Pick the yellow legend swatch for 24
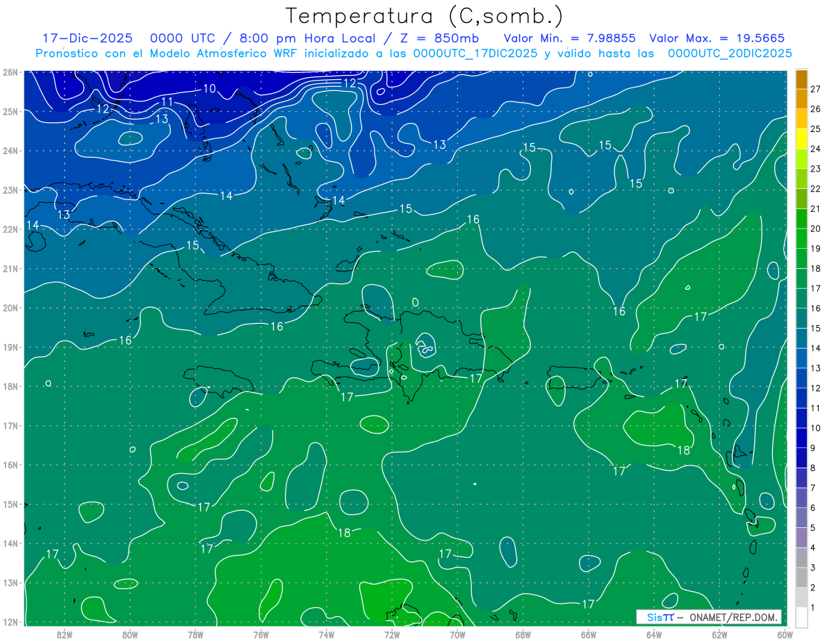 802,139
